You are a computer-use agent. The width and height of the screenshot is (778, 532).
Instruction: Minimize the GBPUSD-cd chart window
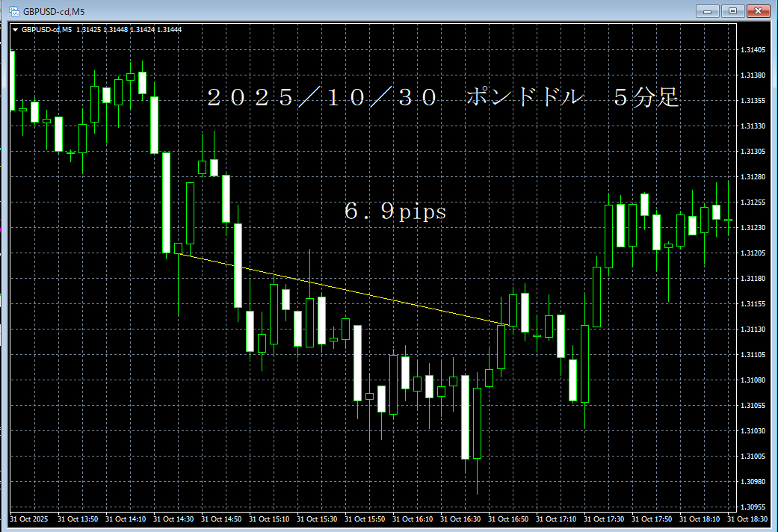(707, 11)
